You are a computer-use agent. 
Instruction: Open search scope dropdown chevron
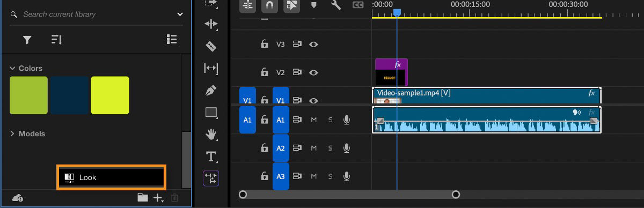[x=180, y=14]
